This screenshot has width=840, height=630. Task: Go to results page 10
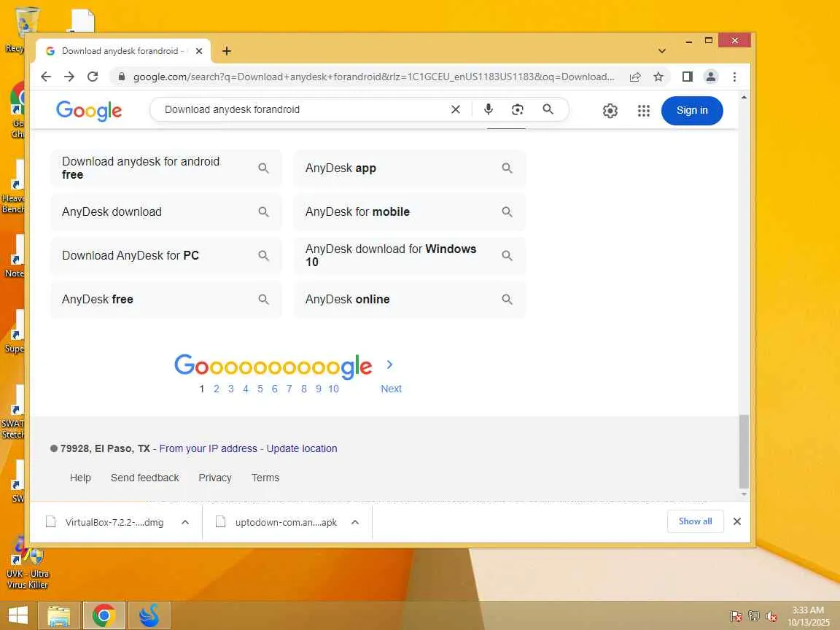333,389
